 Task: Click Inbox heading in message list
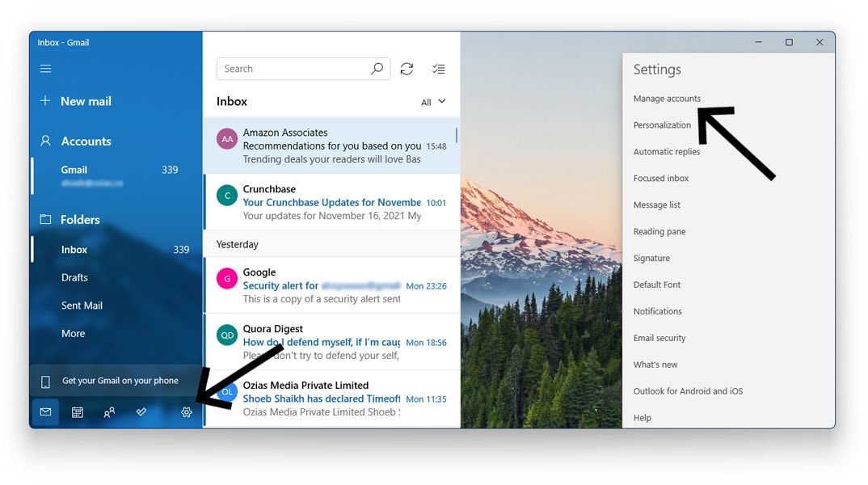232,101
